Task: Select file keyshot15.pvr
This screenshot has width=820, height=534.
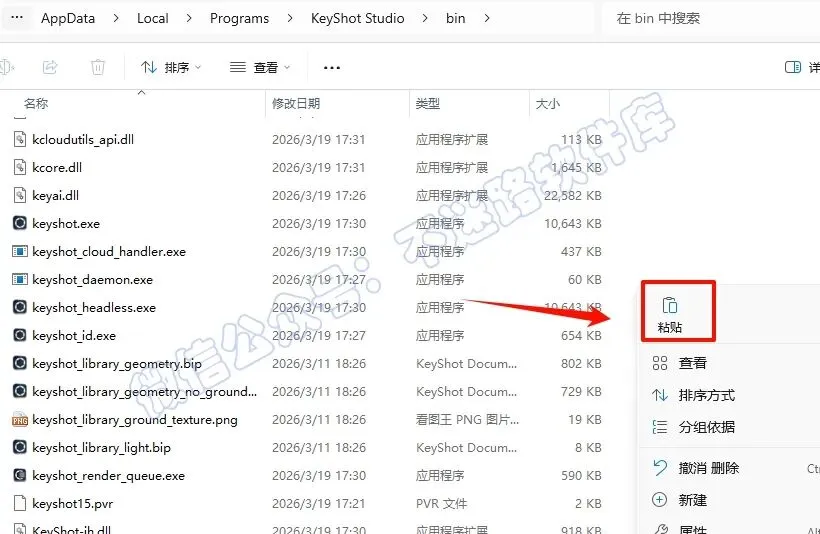Action: [73, 504]
